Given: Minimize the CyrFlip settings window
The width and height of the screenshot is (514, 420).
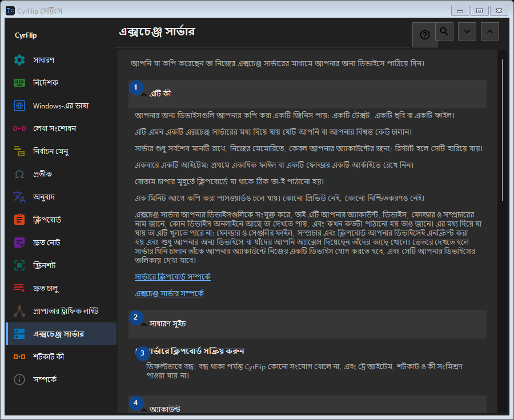Looking at the screenshot, I should 460,11.
